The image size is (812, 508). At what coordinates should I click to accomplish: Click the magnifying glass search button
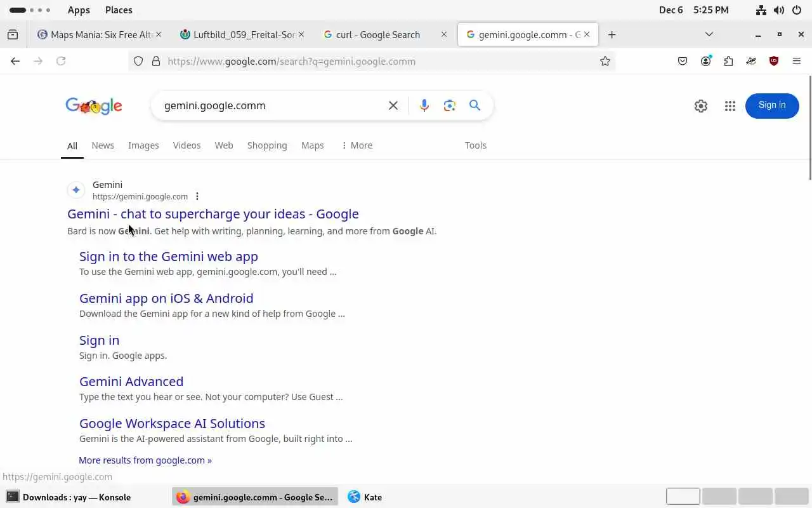475,105
